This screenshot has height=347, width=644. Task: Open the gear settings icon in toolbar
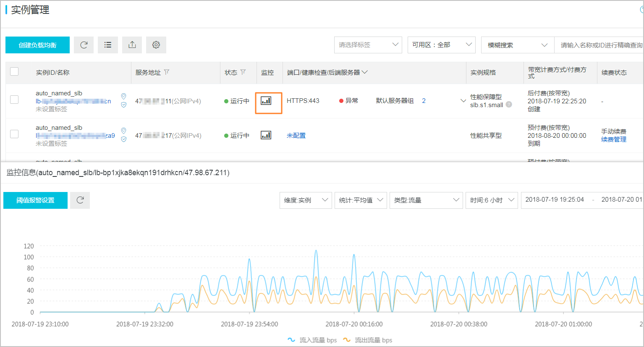click(156, 45)
